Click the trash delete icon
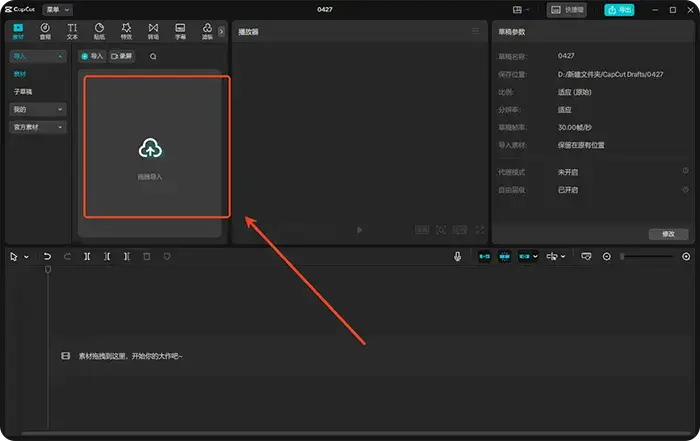700x441 pixels. (146, 256)
